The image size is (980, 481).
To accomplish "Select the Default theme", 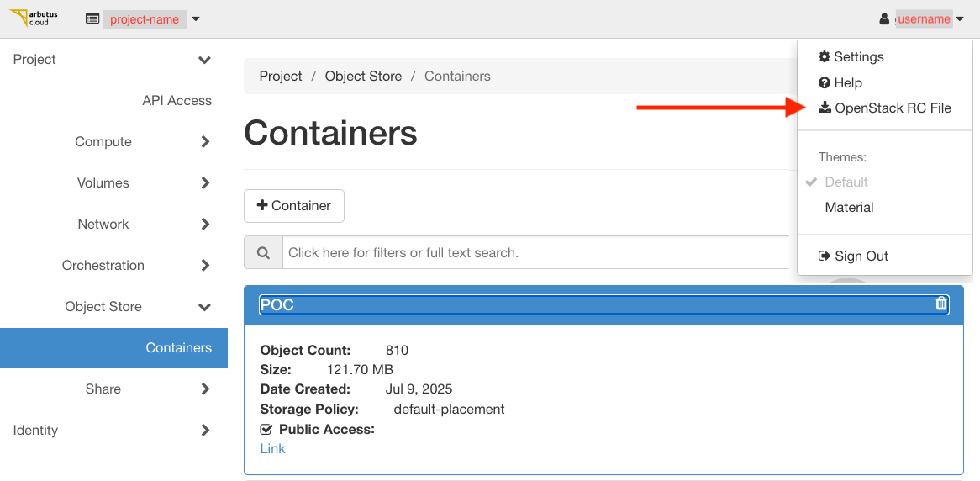I will pos(846,182).
